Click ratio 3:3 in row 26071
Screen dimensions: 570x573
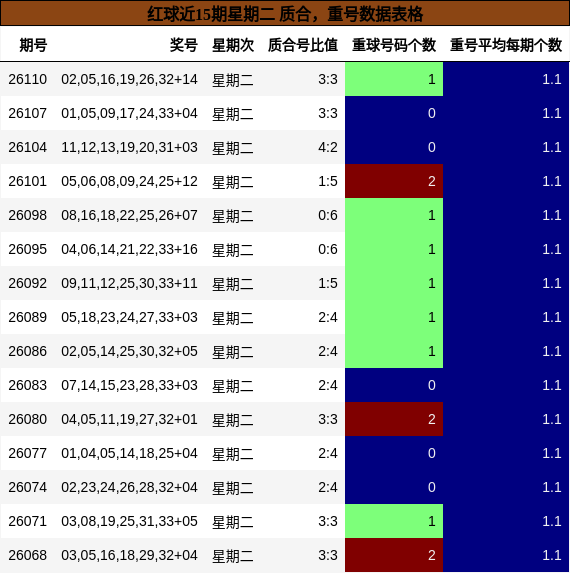coord(328,521)
